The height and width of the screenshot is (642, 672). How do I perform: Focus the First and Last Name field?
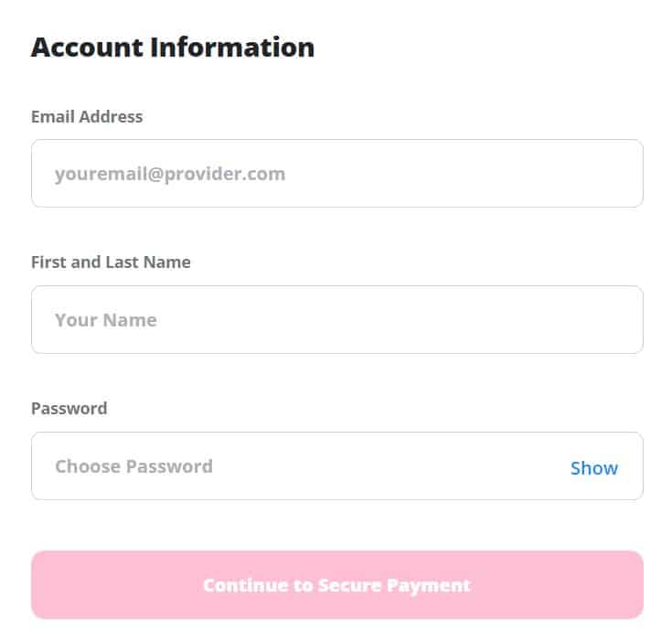point(336,320)
